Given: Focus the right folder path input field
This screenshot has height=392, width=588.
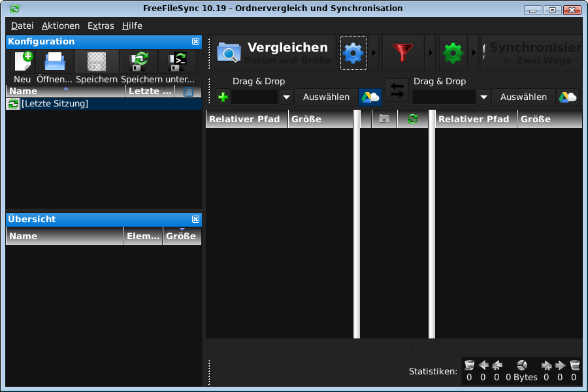Looking at the screenshot, I should [x=444, y=97].
